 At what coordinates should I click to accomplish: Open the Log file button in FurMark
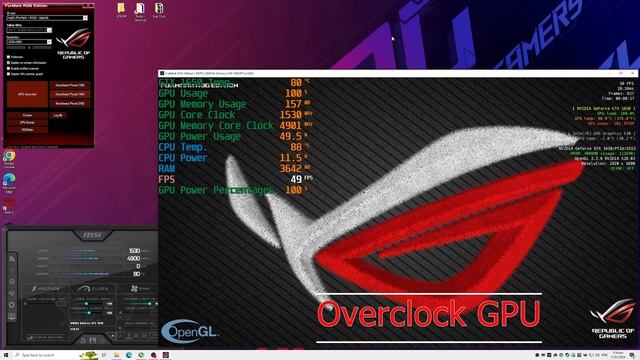tap(58, 115)
